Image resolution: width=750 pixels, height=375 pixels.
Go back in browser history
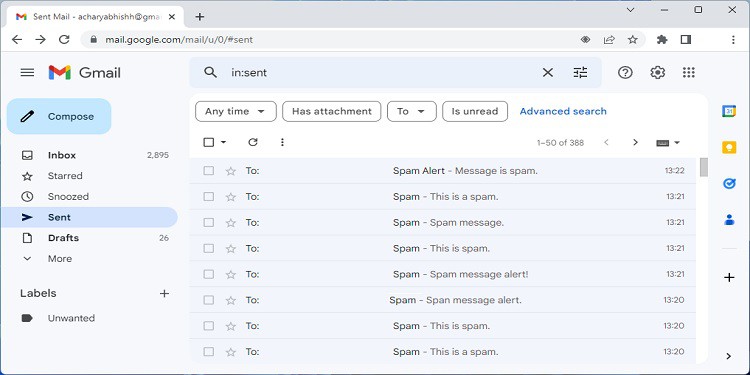[17, 40]
